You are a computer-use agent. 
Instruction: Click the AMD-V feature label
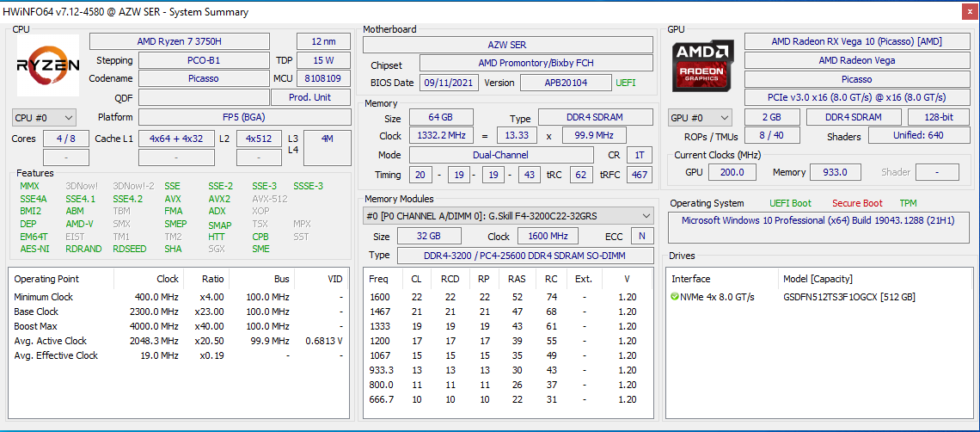[79, 224]
